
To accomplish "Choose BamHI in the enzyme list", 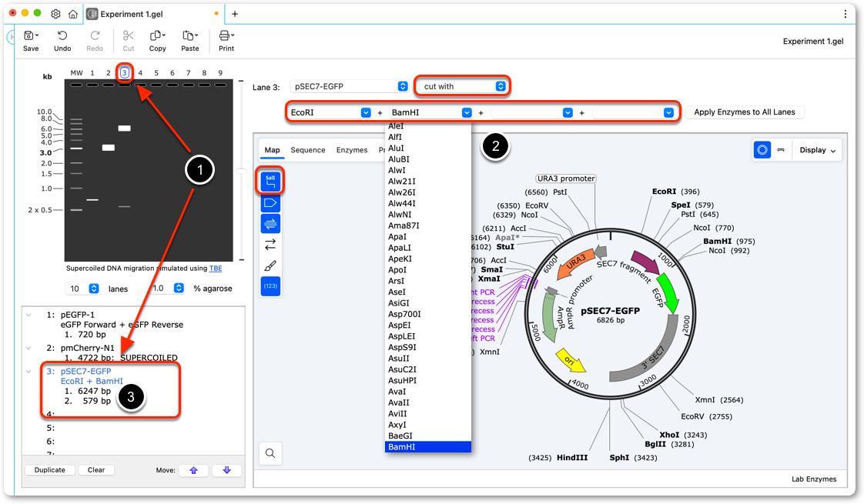I will tap(428, 447).
